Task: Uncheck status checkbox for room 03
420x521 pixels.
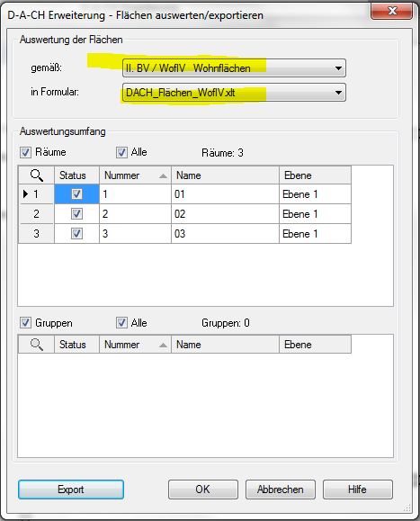Action: tap(76, 234)
